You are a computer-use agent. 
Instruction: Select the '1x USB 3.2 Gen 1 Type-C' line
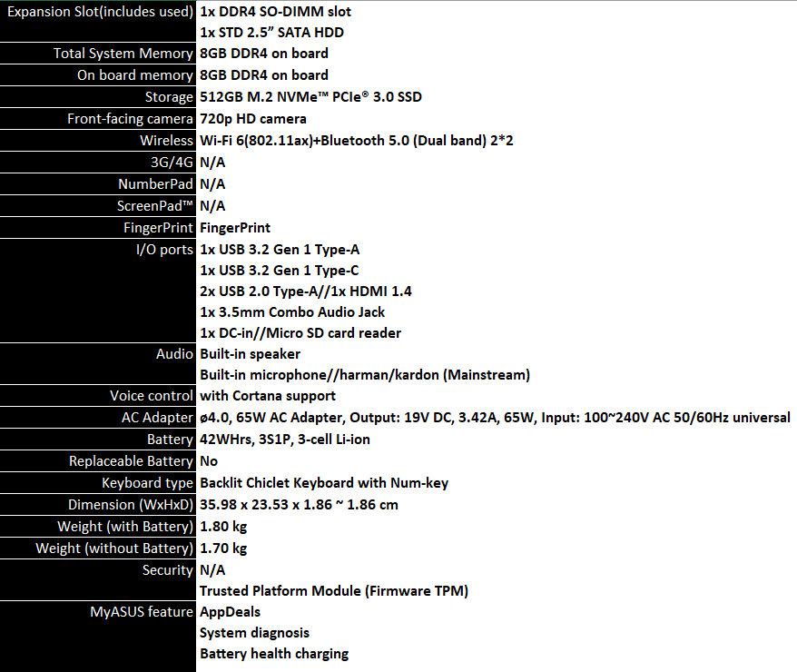(280, 271)
